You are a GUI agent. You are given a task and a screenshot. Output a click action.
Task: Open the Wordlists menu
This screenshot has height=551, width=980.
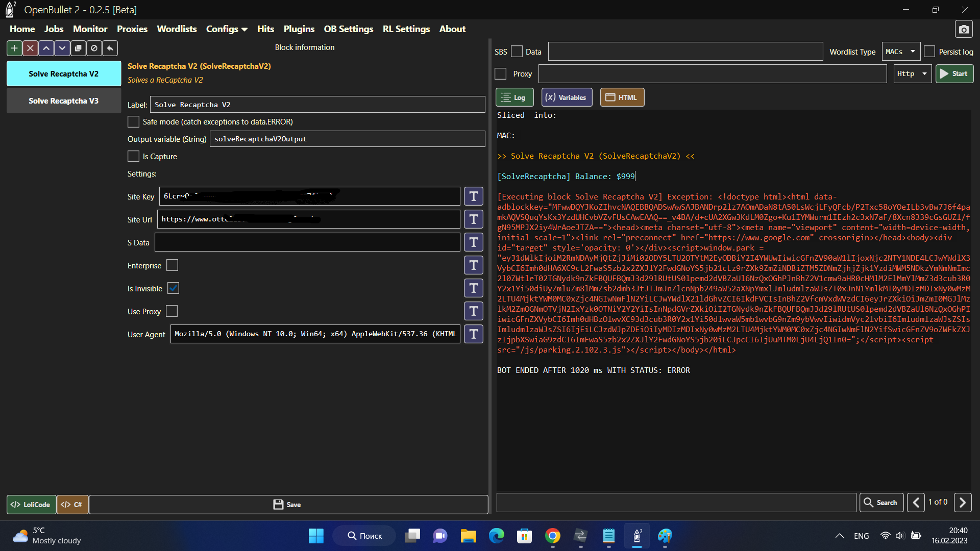[177, 29]
